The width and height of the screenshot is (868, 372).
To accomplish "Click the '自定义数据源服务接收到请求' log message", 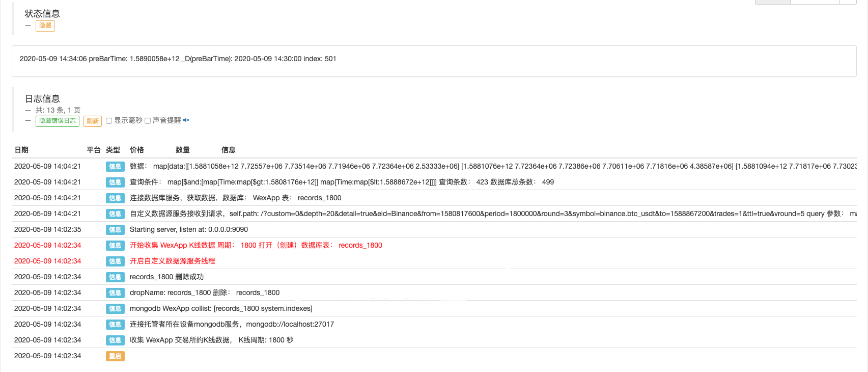I will (x=493, y=214).
